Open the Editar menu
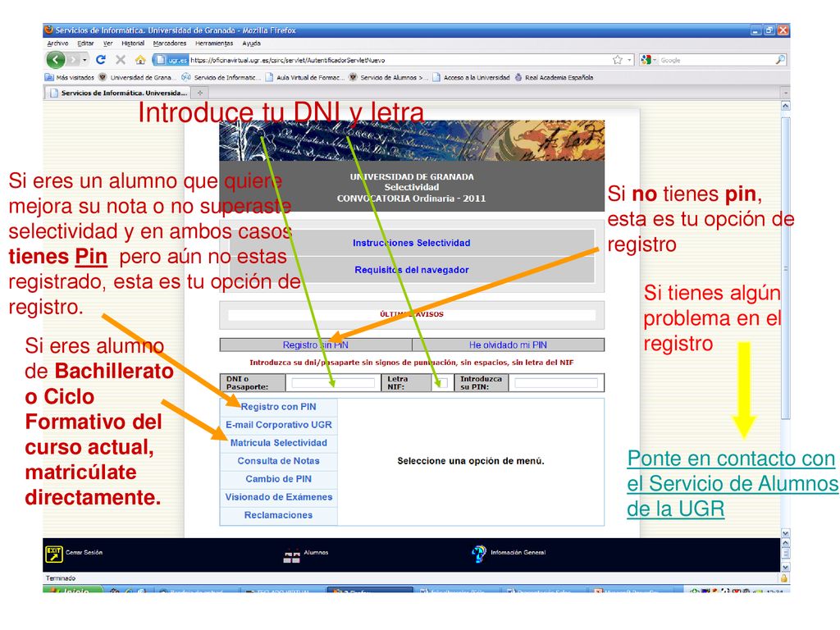Screen dimensions: 840x630 pyautogui.click(x=85, y=43)
